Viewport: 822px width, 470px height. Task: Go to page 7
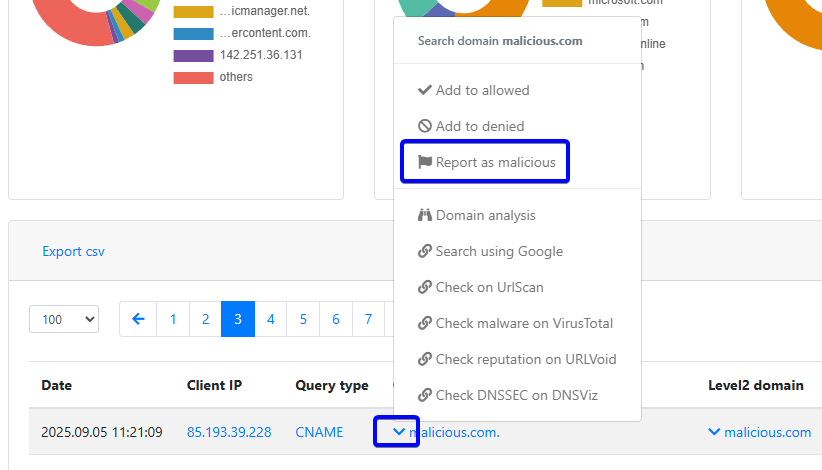click(x=369, y=319)
